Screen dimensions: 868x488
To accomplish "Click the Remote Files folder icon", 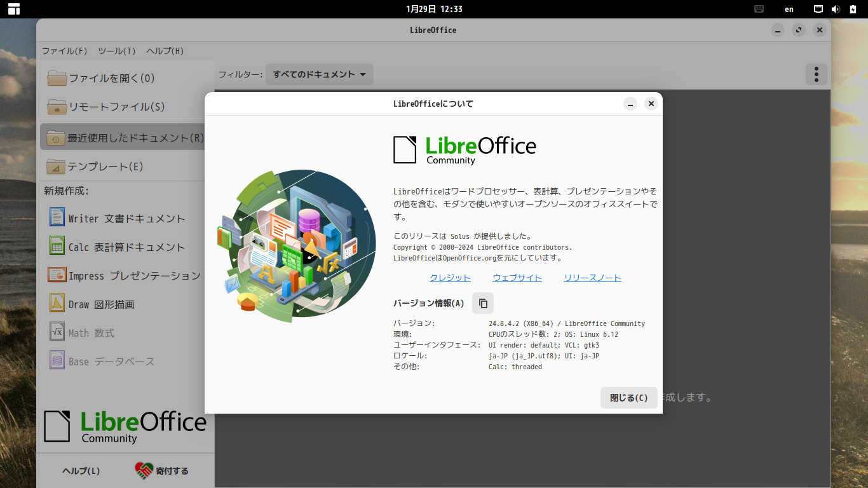I will (57, 107).
